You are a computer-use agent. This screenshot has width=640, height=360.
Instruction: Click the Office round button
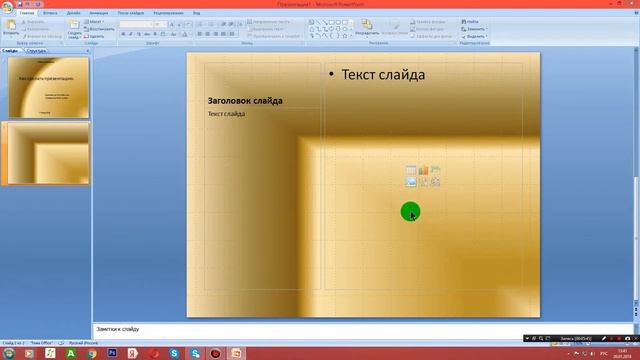[x=7, y=7]
